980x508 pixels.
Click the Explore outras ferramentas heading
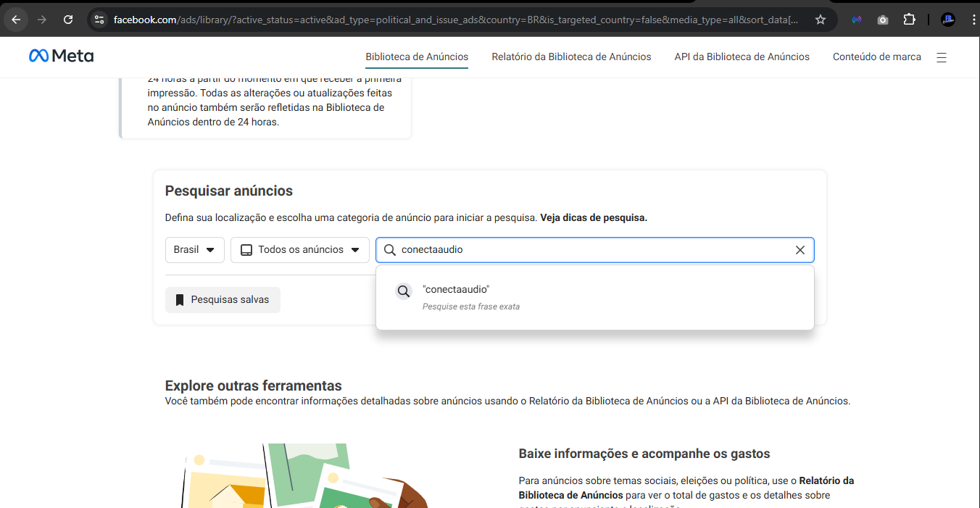click(254, 386)
